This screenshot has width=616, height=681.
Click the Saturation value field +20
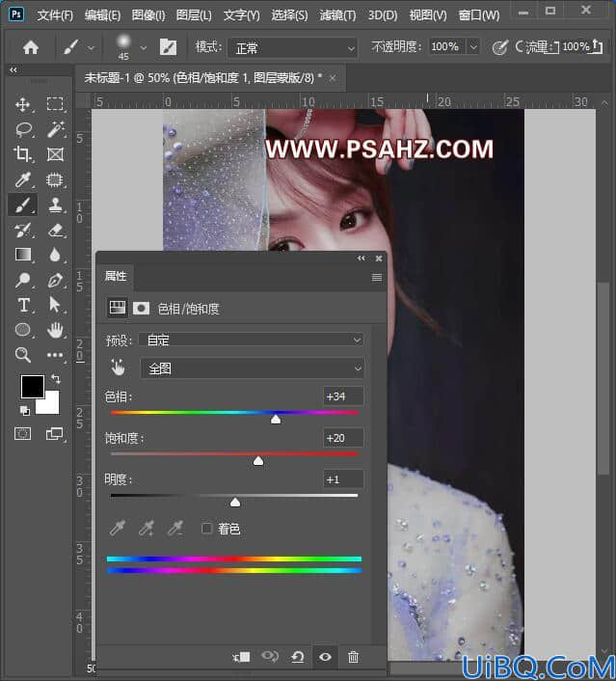pos(343,438)
